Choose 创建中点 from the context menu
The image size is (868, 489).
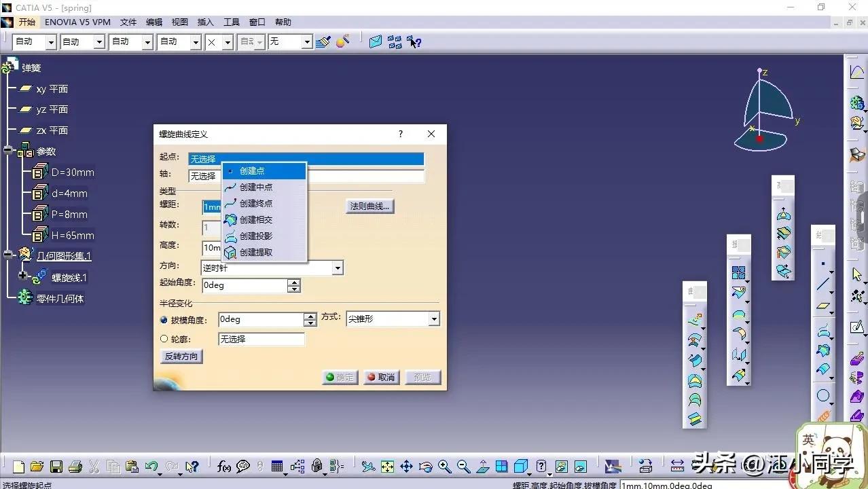pos(256,187)
